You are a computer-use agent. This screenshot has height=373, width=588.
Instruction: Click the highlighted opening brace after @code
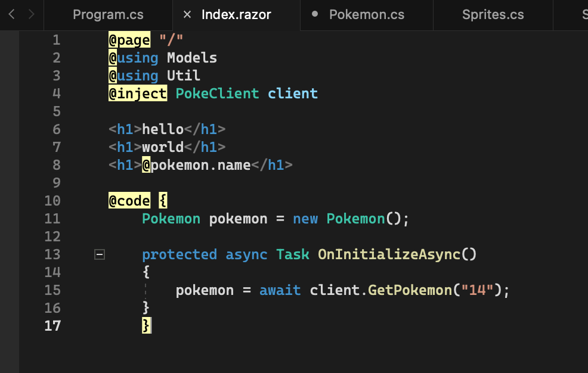(x=163, y=201)
